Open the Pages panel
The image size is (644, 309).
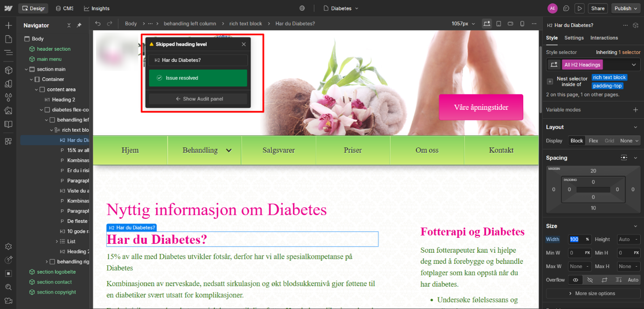pyautogui.click(x=8, y=39)
